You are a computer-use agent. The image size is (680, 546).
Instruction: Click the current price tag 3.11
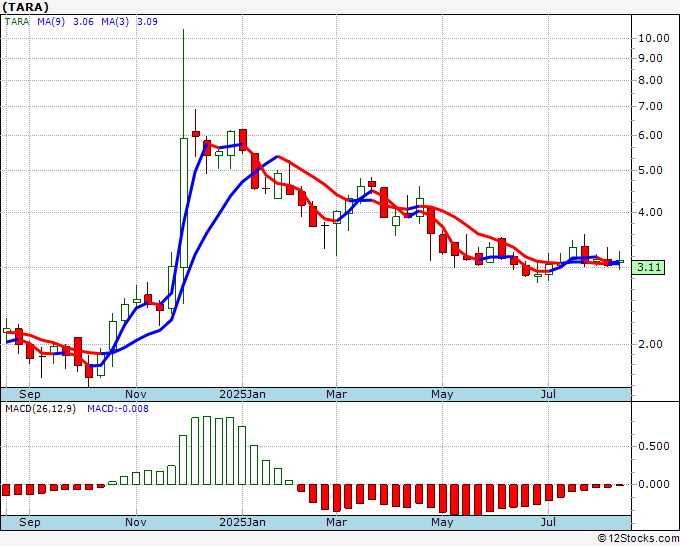click(649, 267)
